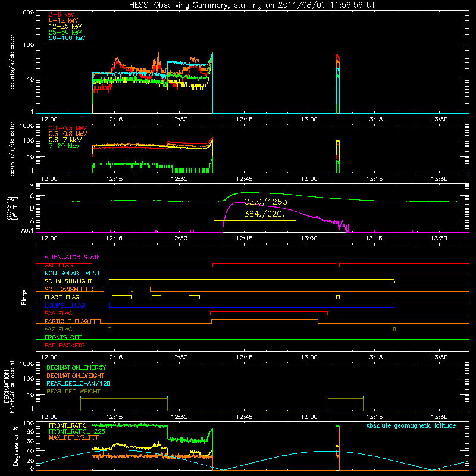Select the counts/s/detector label of the MeV panel
The width and height of the screenshot is (476, 476).
[12, 148]
